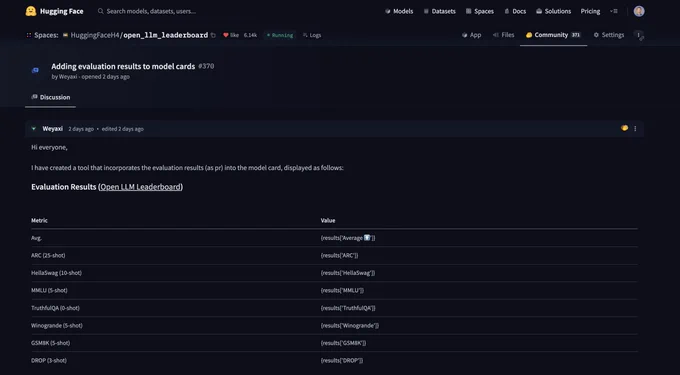
Task: Open Weyaxi's profile from the comment header
Action: pos(52,129)
